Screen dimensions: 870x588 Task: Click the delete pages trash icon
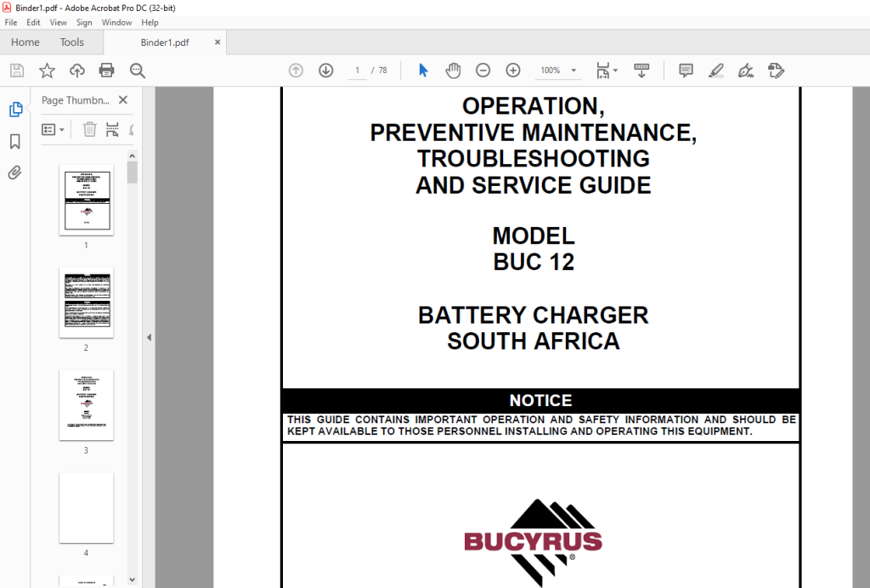[89, 130]
